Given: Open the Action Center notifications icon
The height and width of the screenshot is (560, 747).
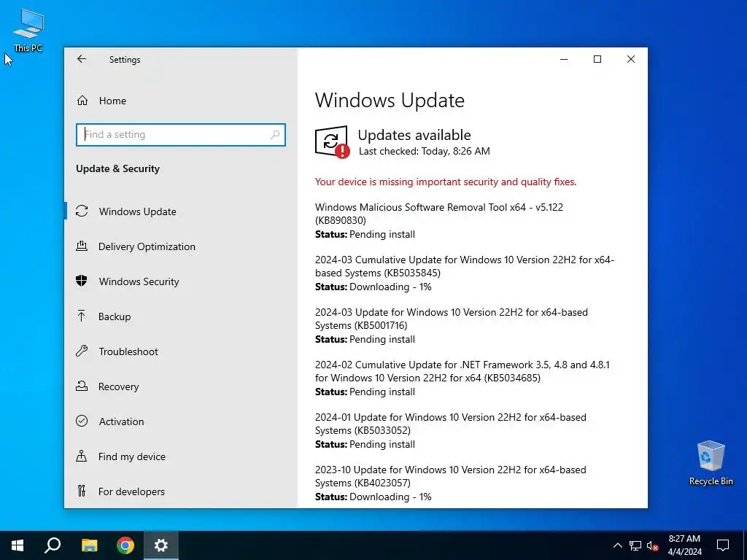Looking at the screenshot, I should pyautogui.click(x=723, y=545).
